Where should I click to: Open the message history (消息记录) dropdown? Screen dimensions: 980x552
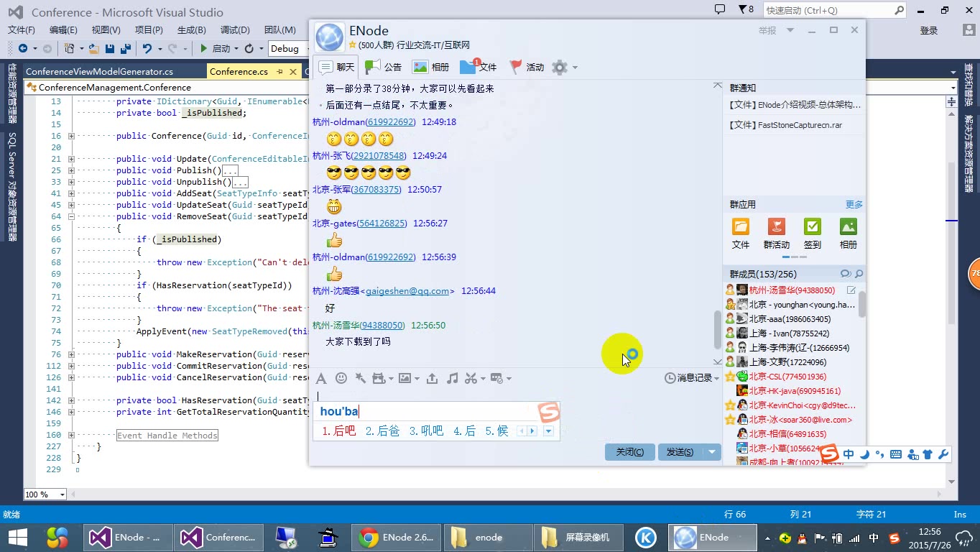(x=692, y=378)
